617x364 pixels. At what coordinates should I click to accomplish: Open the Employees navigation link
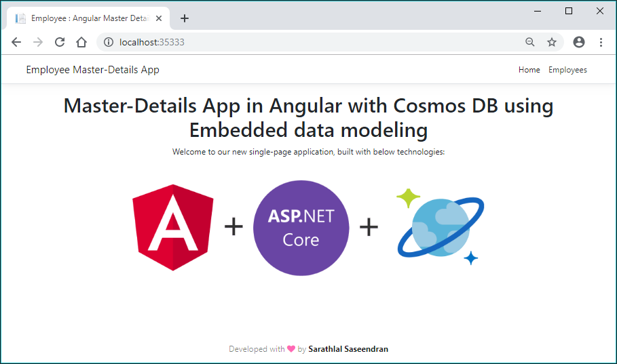click(x=567, y=70)
